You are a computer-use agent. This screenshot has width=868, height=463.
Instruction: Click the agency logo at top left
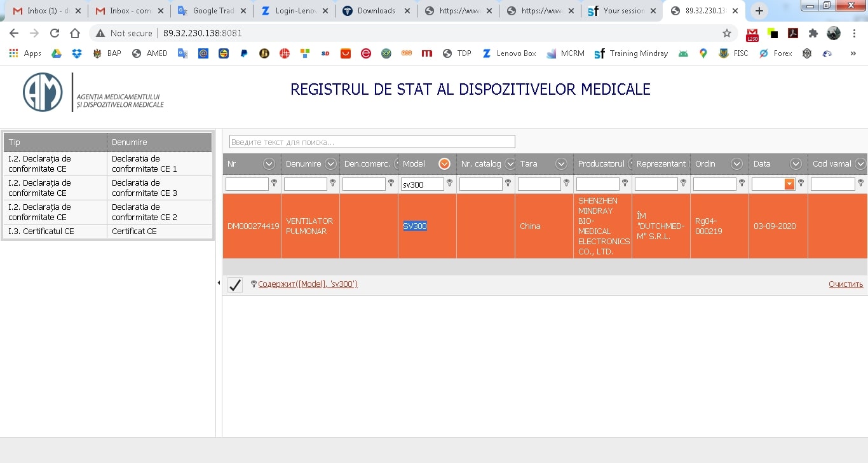pyautogui.click(x=43, y=92)
